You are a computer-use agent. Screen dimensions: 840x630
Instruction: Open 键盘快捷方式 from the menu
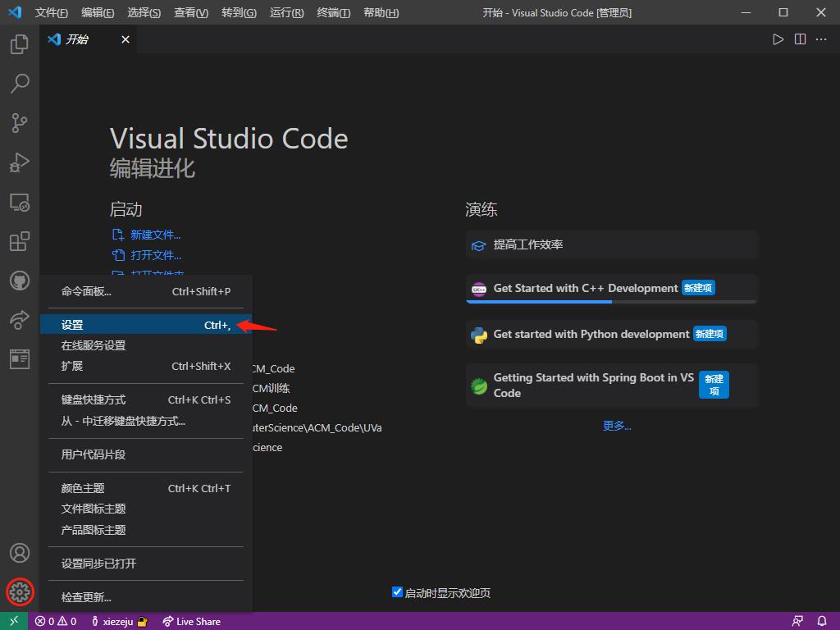click(146, 399)
